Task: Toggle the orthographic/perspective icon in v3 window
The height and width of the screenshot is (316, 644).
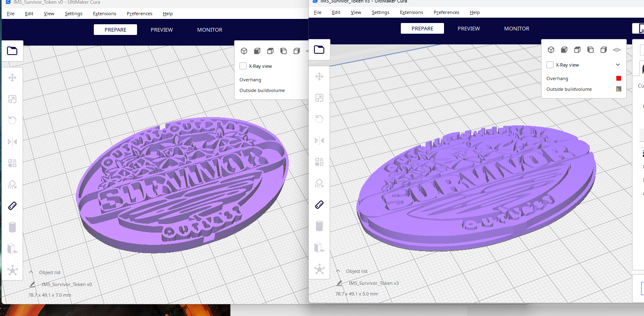Action: (x=617, y=50)
